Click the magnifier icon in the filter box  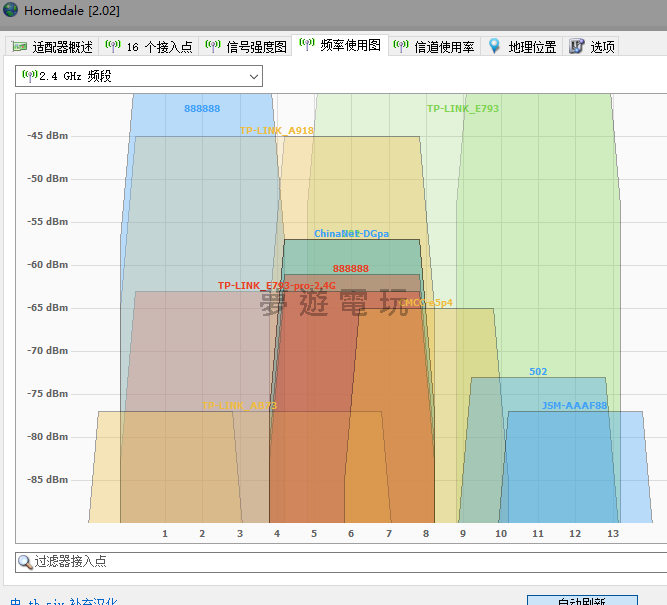click(25, 562)
